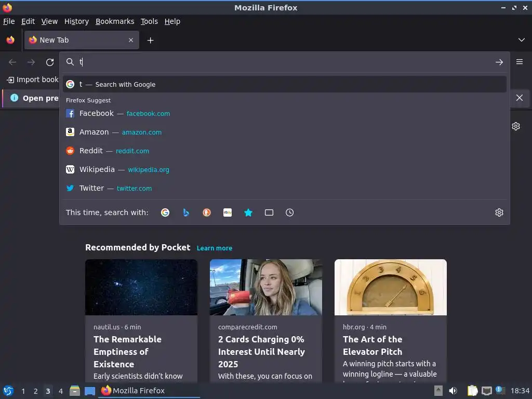Open the Edit menu

pyautogui.click(x=28, y=21)
